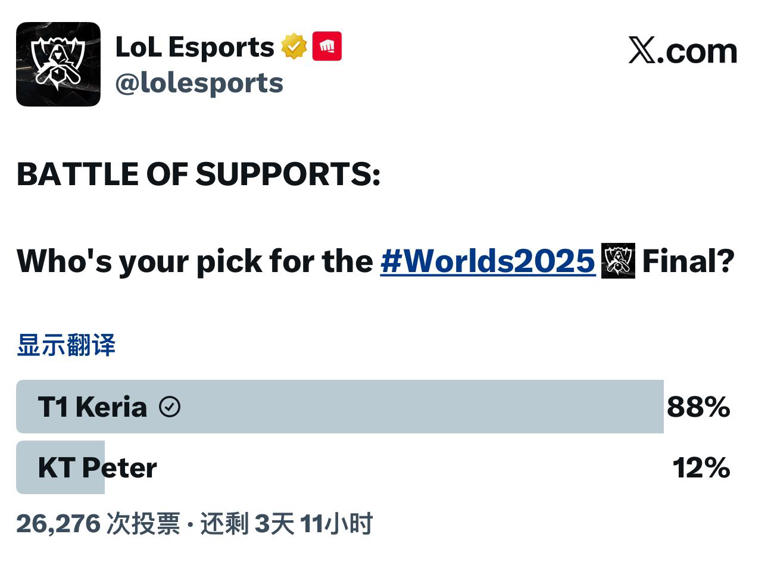Click the LoL Esports display name
The height and width of the screenshot is (584, 768).
click(194, 47)
